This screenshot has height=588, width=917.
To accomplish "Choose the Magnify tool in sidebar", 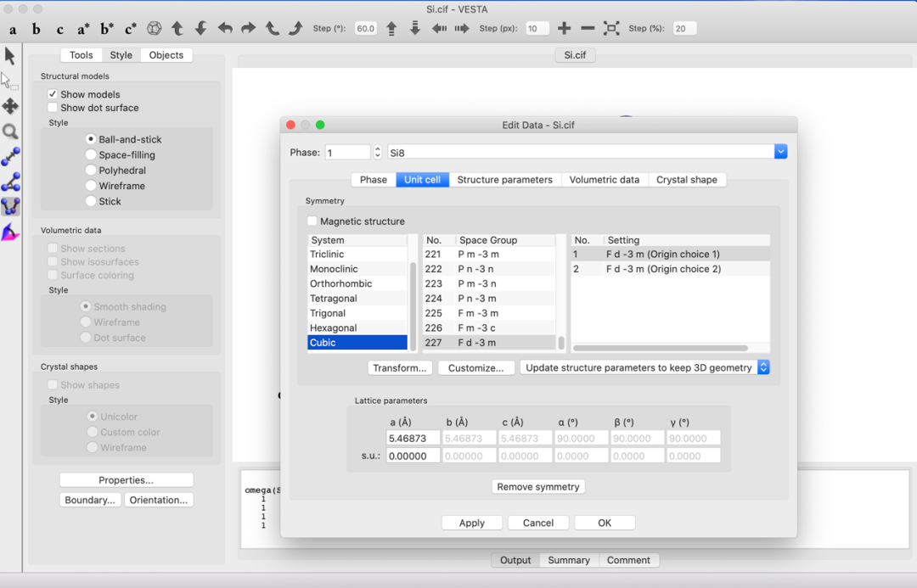I will coord(10,132).
